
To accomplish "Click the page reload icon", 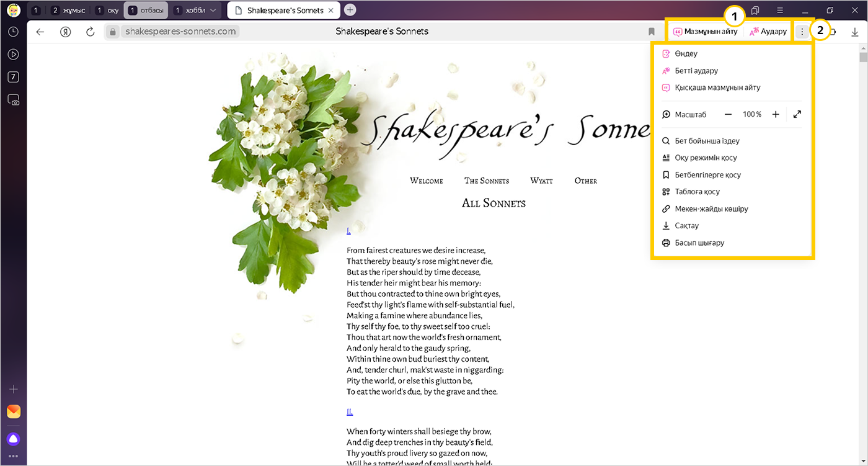I will click(90, 32).
